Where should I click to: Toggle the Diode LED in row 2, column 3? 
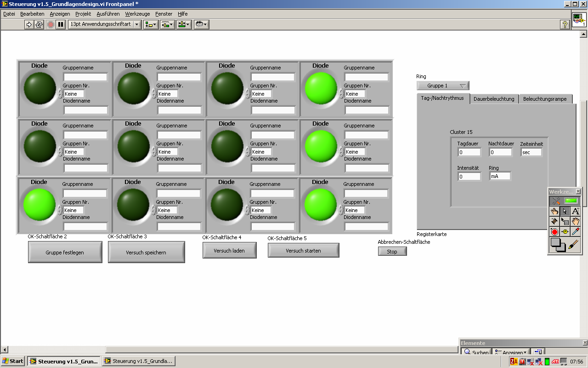click(227, 146)
